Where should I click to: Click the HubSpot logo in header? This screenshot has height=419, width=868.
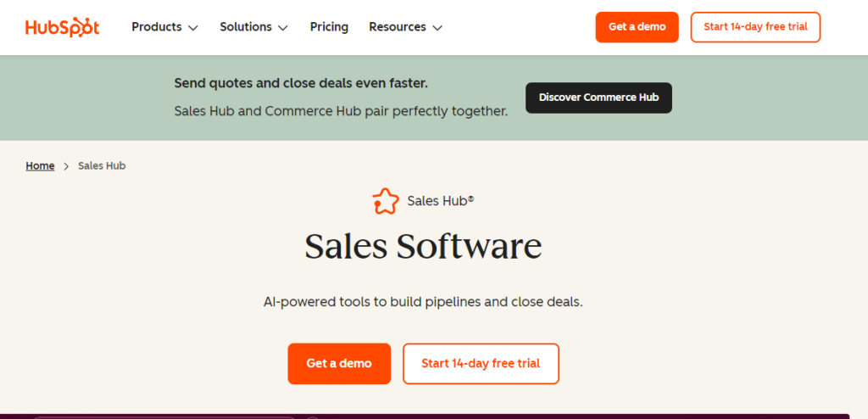coord(62,27)
